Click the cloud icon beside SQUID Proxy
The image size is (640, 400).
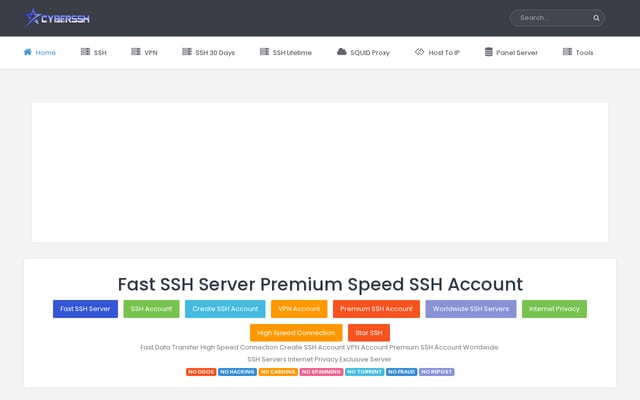pyautogui.click(x=342, y=52)
